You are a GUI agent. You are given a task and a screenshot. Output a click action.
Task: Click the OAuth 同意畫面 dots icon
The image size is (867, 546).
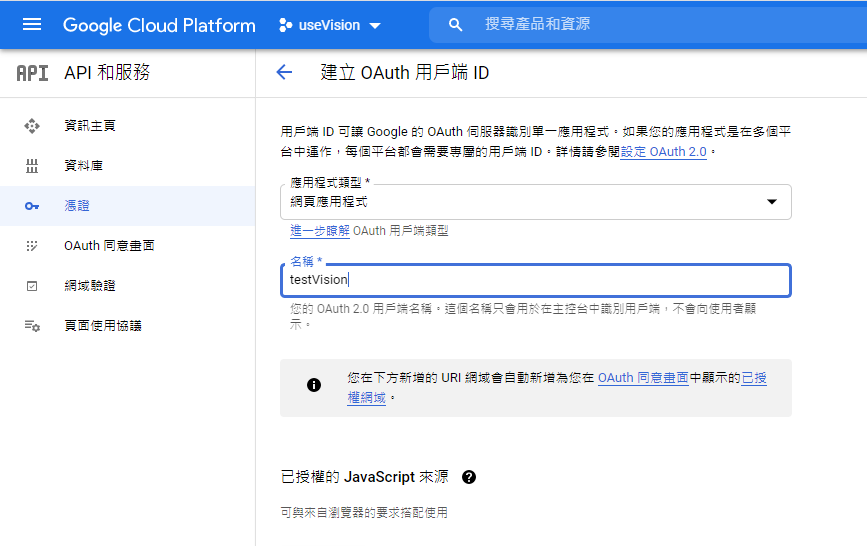click(x=32, y=246)
